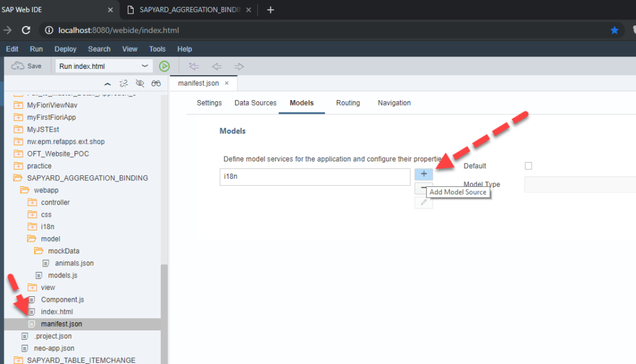This screenshot has height=364, width=636.
Task: Collapse the SAPYARD_AGGREGATION_BINDING folder icon
Action: pyautogui.click(x=18, y=178)
